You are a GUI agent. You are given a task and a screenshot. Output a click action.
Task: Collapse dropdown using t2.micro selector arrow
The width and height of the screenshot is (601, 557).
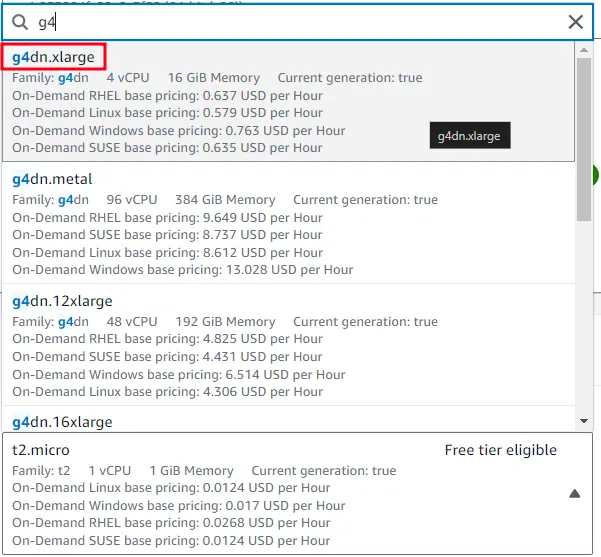pos(575,493)
